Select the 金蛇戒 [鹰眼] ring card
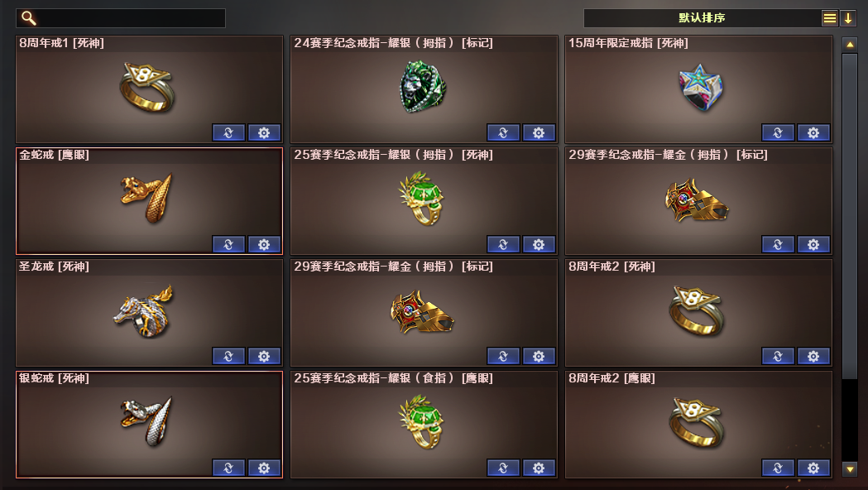868x490 pixels. 149,201
